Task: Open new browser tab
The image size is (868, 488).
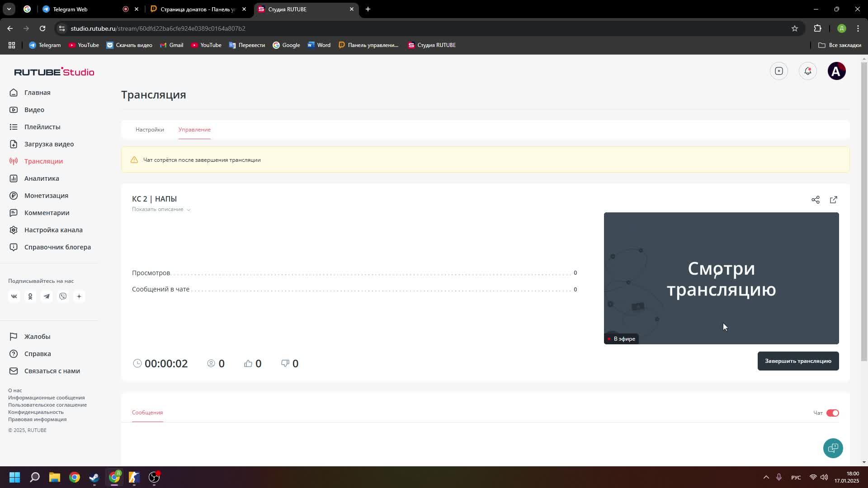Action: (x=368, y=9)
